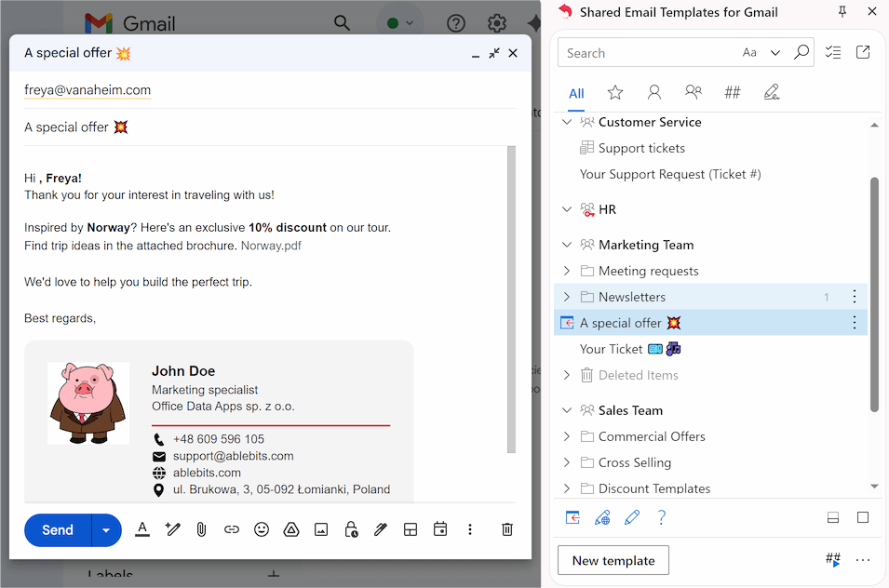Viewport: 889px width, 588px height.
Task: Toggle full-screen on the compose window
Action: [494, 53]
